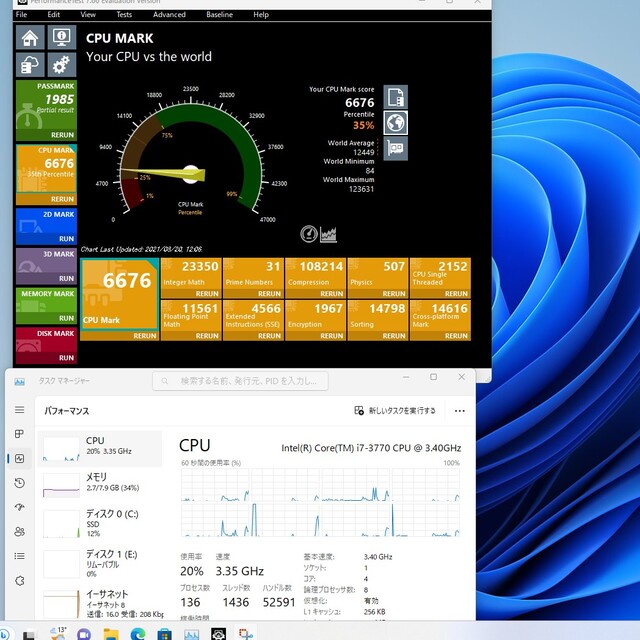Open the View menu
This screenshot has width=640, height=640.
point(88,15)
